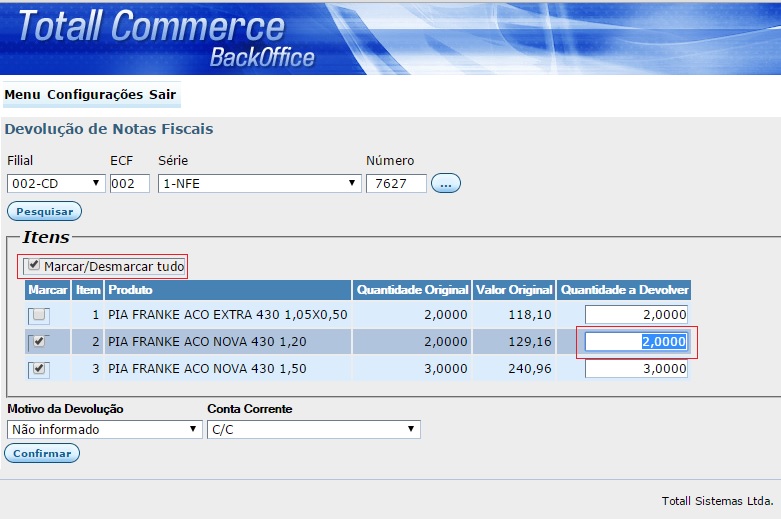Screen dimensions: 781x519
Task: Toggle the Marcar/Desmarcar tudo checkbox
Action: point(33,265)
